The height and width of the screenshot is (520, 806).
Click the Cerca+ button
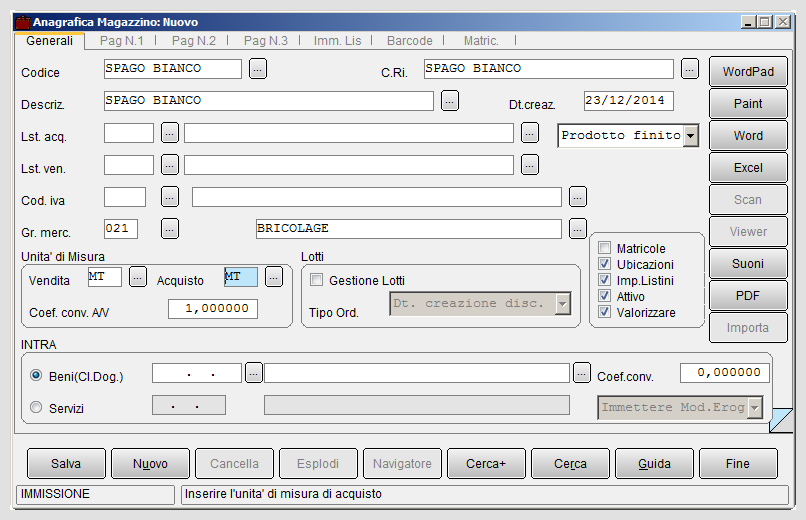pyautogui.click(x=486, y=463)
